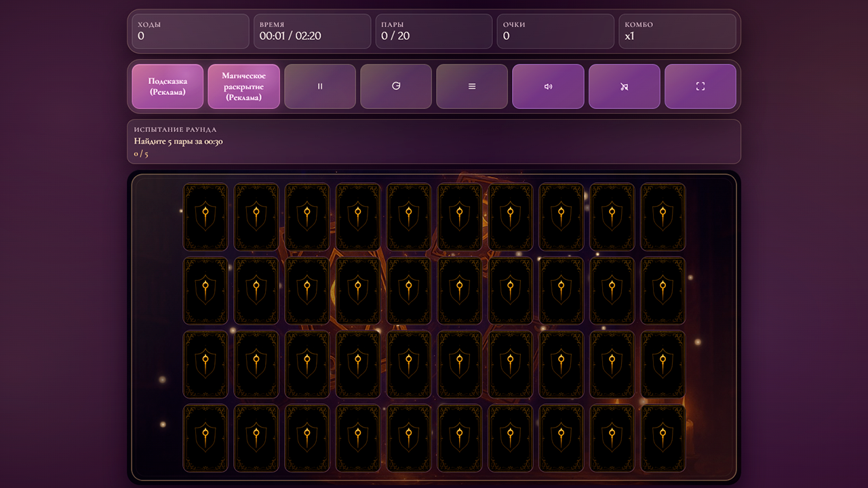868x488 pixels.
Task: Flip the first card in the top row
Action: (205, 217)
